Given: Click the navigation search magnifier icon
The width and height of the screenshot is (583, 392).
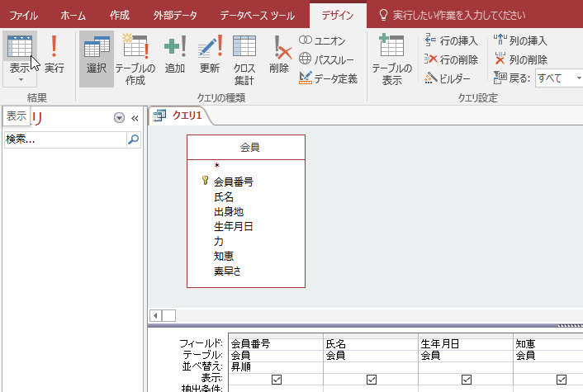Looking at the screenshot, I should (x=134, y=139).
